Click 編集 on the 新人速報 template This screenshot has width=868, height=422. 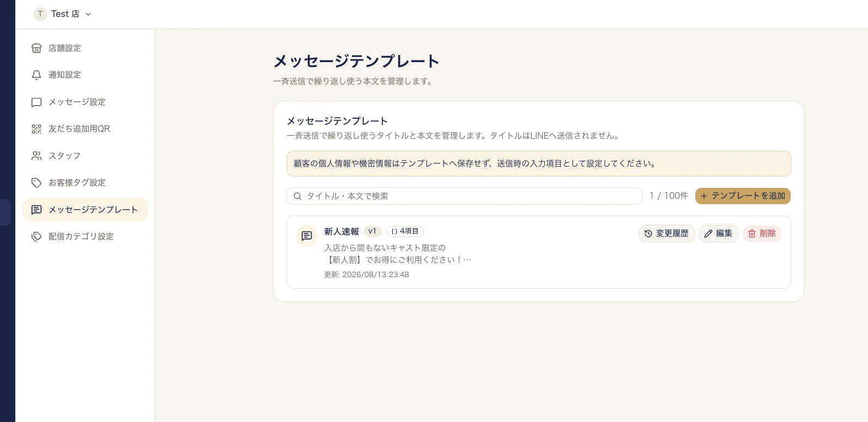(x=718, y=234)
